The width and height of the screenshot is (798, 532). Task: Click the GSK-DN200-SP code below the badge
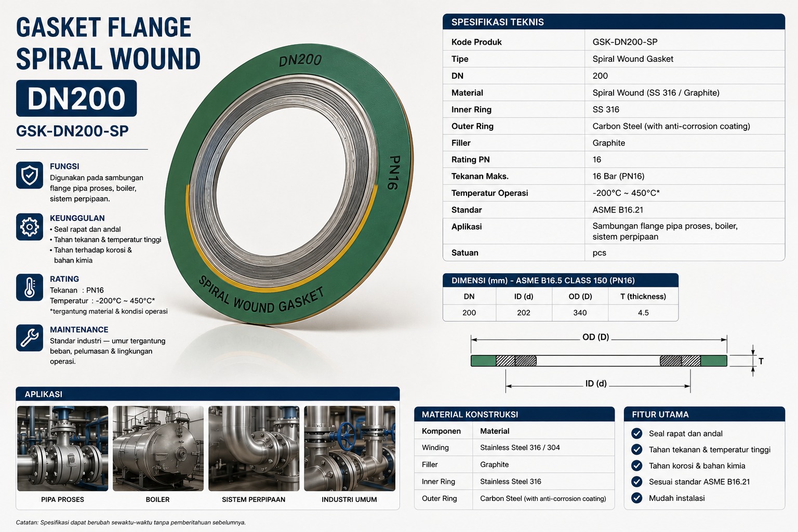point(72,131)
